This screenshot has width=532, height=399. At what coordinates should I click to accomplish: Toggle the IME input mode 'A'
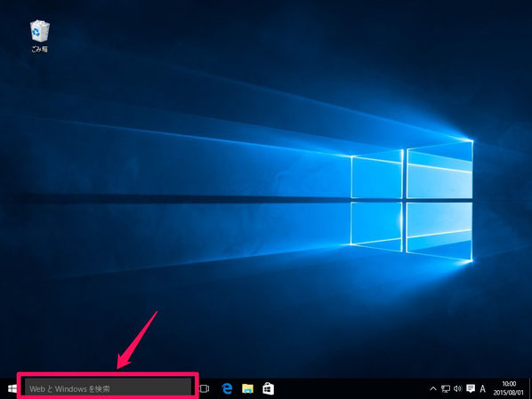482,388
